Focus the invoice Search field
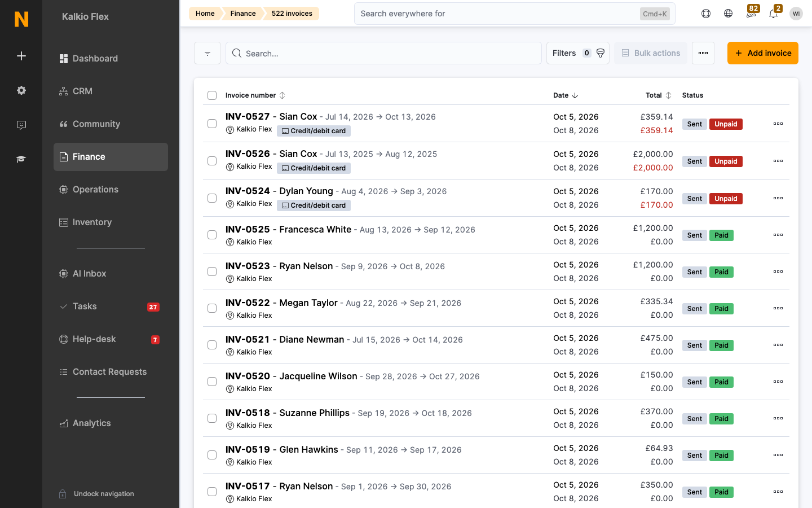The height and width of the screenshot is (508, 812). (x=383, y=53)
